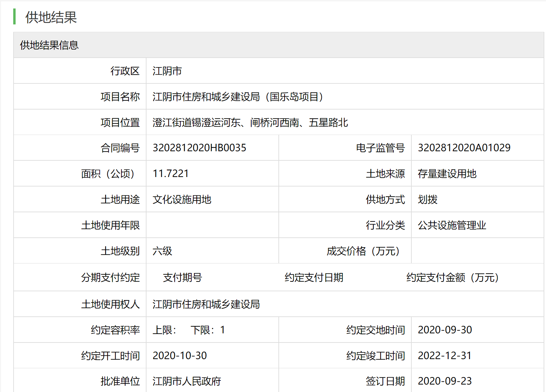The image size is (546, 392).
Task: Click the land use right holder 江阴市住房和城乡建设局
Action: click(x=206, y=304)
